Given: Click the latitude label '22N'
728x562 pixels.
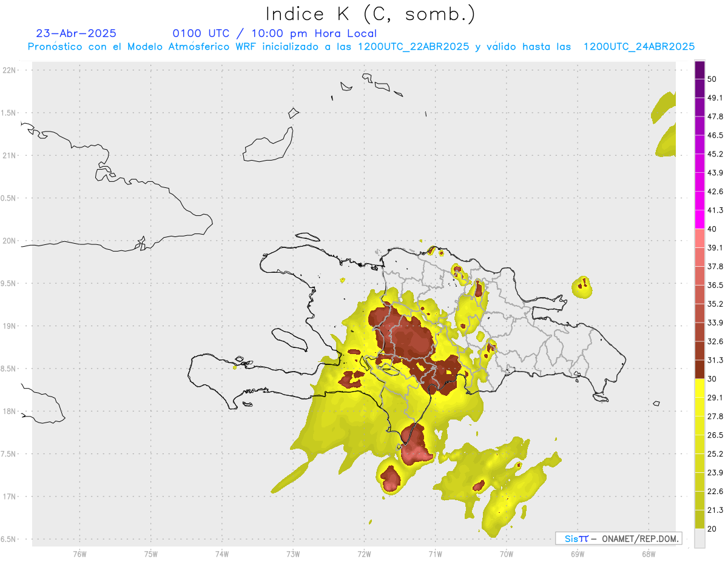Looking at the screenshot, I should tap(8, 70).
